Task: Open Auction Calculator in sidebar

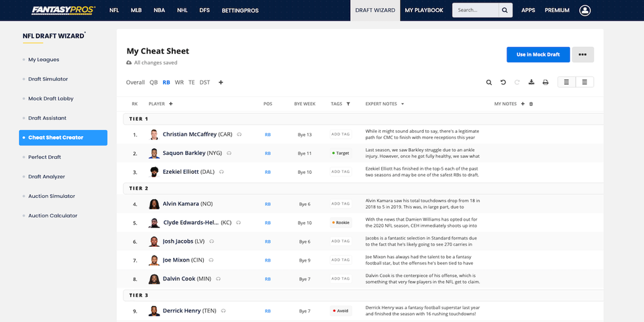Action: tap(52, 215)
